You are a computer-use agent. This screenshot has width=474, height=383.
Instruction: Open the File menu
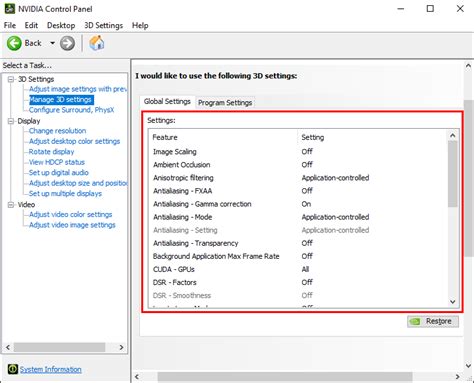(x=10, y=25)
